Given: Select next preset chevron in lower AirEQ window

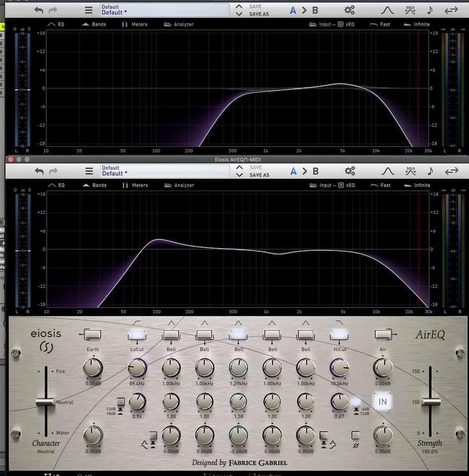Looking at the screenshot, I should [239, 175].
